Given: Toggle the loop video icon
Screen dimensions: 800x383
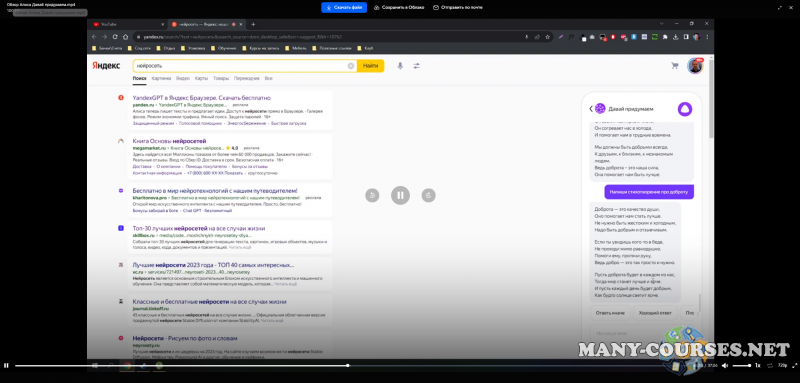Looking at the screenshot, I should click(769, 365).
